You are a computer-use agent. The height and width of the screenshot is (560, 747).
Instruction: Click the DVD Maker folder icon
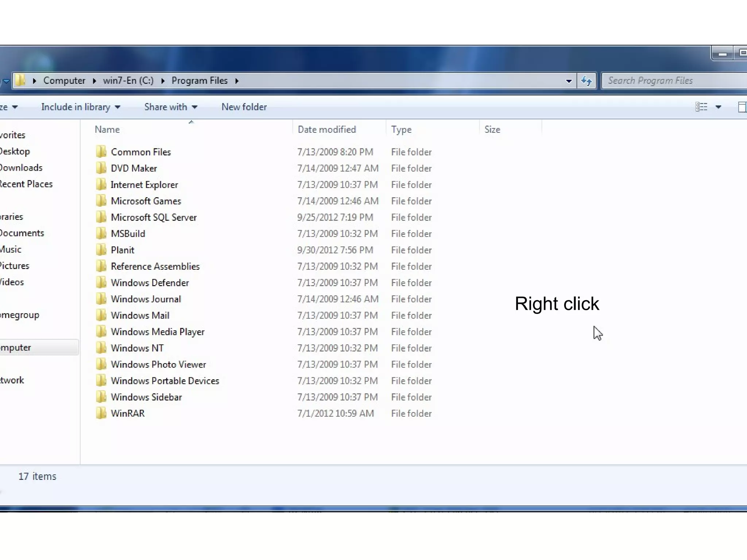[x=101, y=168]
